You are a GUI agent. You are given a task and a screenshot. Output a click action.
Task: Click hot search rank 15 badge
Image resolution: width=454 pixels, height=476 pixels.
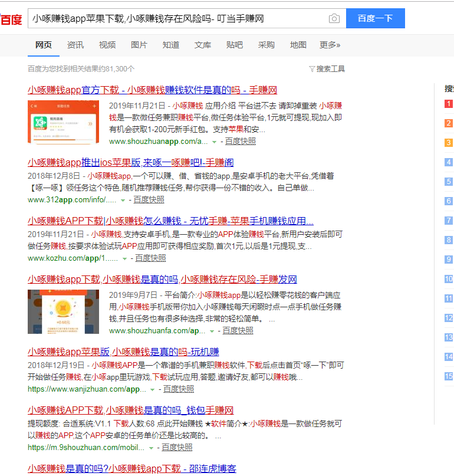click(449, 376)
